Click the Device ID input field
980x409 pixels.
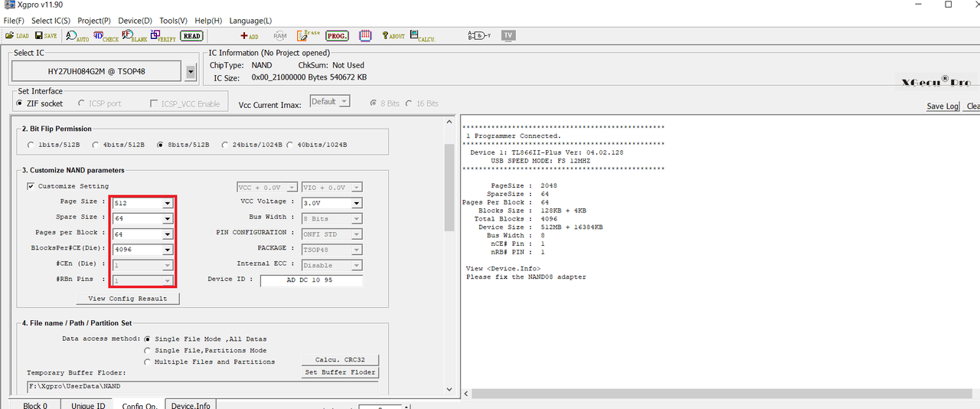tap(312, 280)
